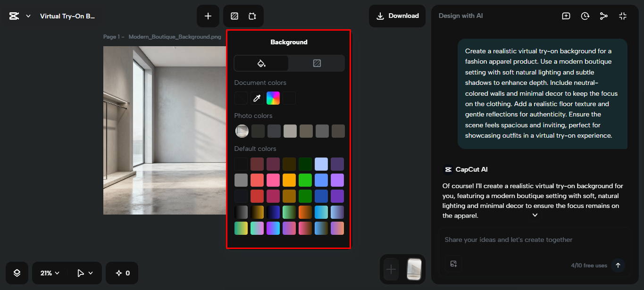Viewport: 644px width, 290px height.
Task: Open the project name dropdown arrow
Action: [28, 16]
